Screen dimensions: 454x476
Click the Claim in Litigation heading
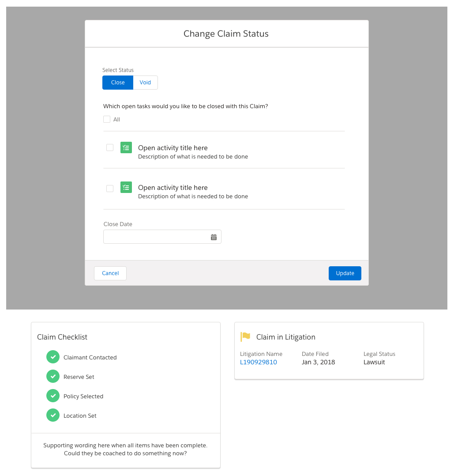pos(286,337)
